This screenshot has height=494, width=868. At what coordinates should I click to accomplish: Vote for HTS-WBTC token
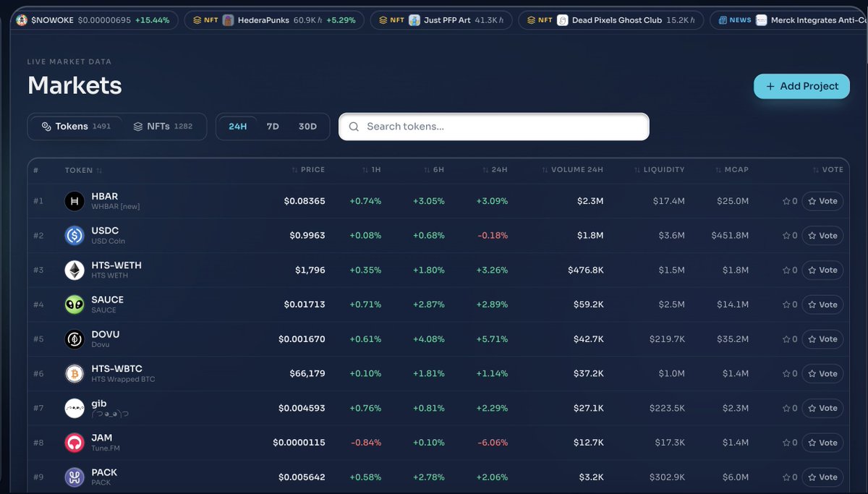822,374
